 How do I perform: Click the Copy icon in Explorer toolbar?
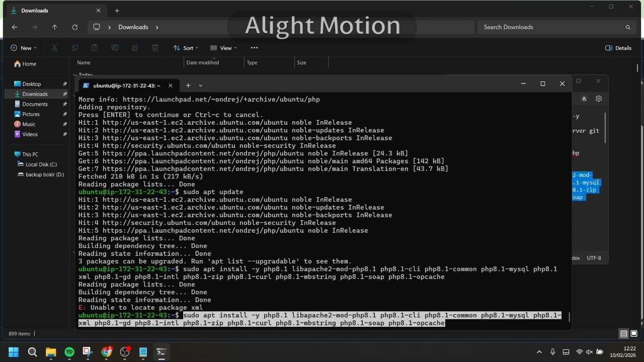(74, 48)
